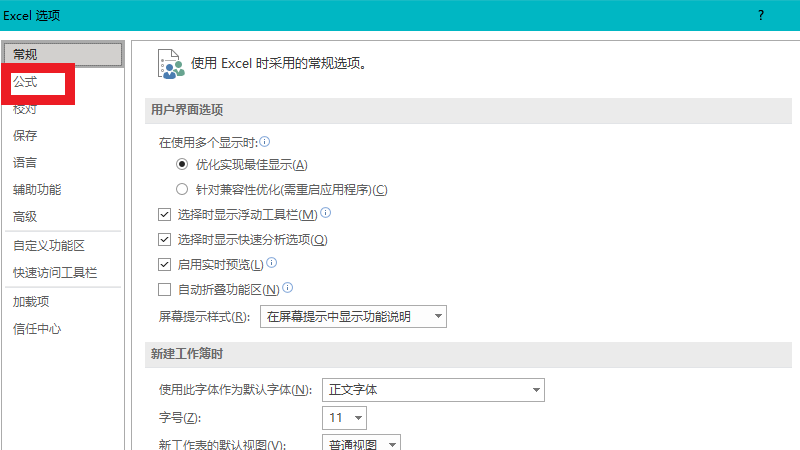Open the 快速访问工具栏 settings page
The width and height of the screenshot is (800, 450).
(54, 273)
